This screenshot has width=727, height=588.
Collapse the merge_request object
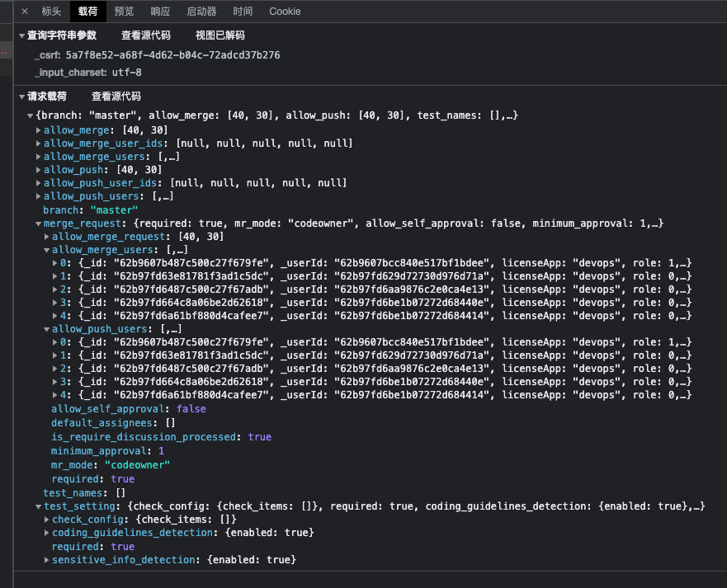tap(39, 223)
